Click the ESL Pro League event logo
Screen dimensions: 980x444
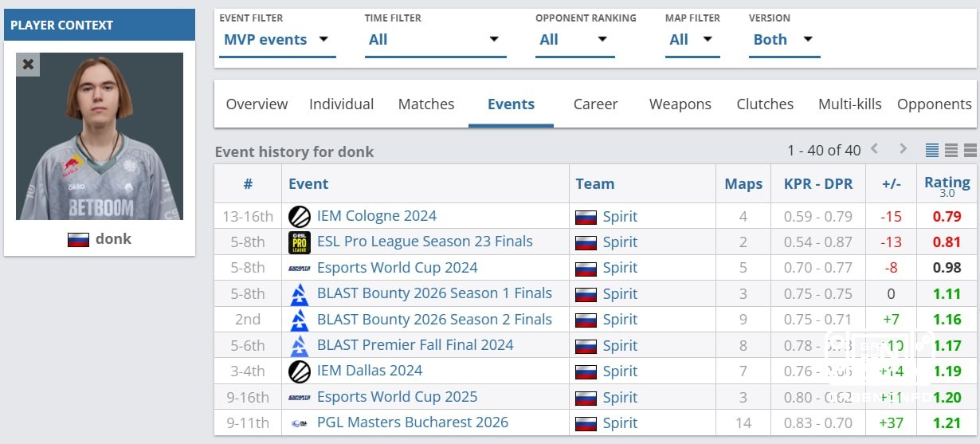click(300, 242)
